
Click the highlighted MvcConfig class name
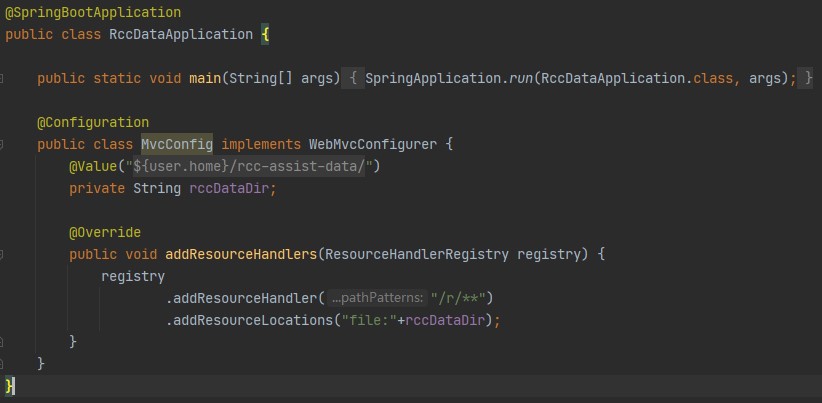coord(177,144)
